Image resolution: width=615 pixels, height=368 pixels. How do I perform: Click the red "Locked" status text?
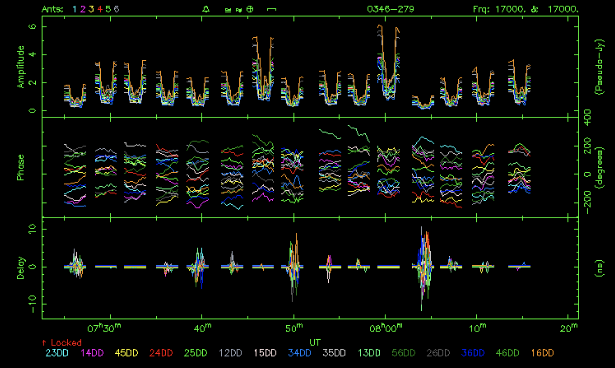click(x=66, y=342)
